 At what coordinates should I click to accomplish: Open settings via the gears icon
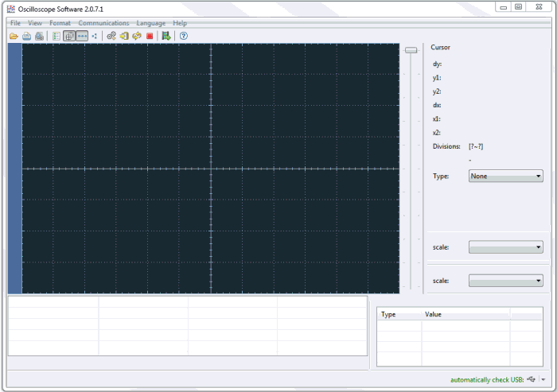(111, 36)
